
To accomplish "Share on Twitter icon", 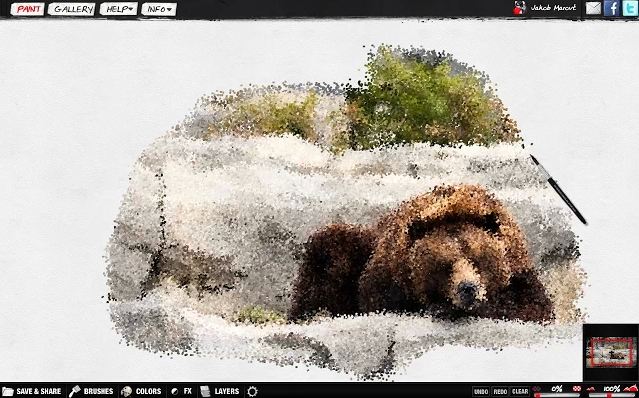I will coord(630,8).
